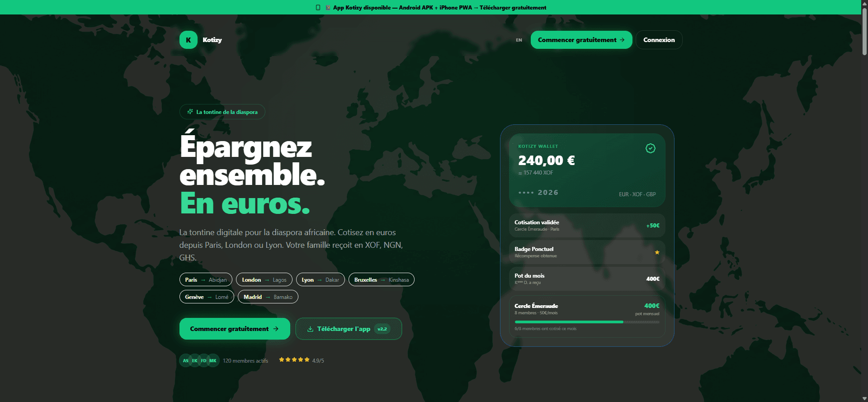Screen dimensions: 868x402
Task: Switch language with the EN link
Action: (519, 40)
